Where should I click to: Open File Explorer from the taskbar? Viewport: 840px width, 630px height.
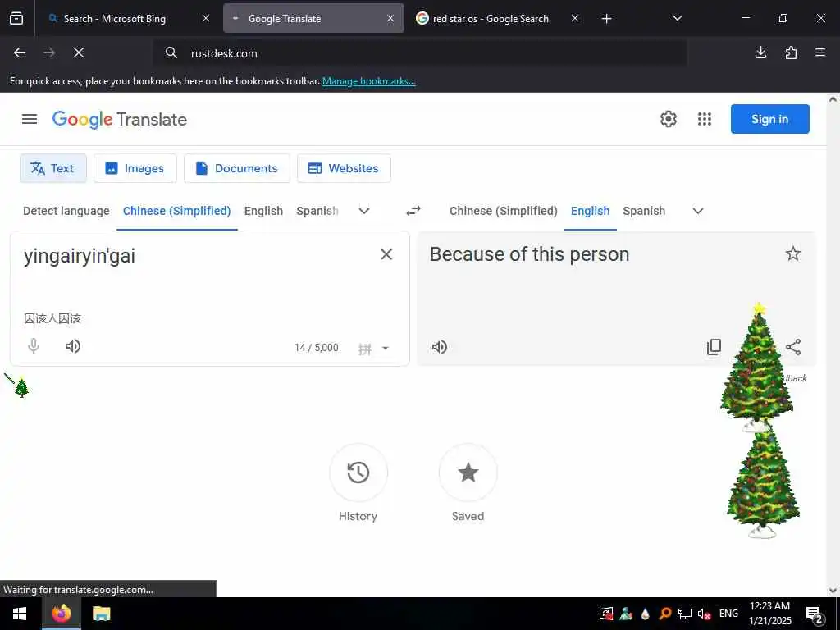(101, 614)
